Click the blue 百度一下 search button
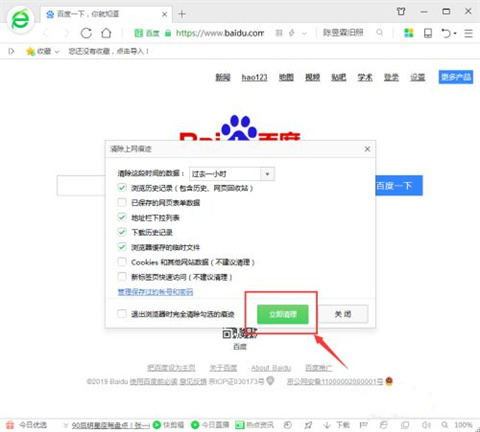Viewport: 480px width, 432px height. (x=399, y=185)
